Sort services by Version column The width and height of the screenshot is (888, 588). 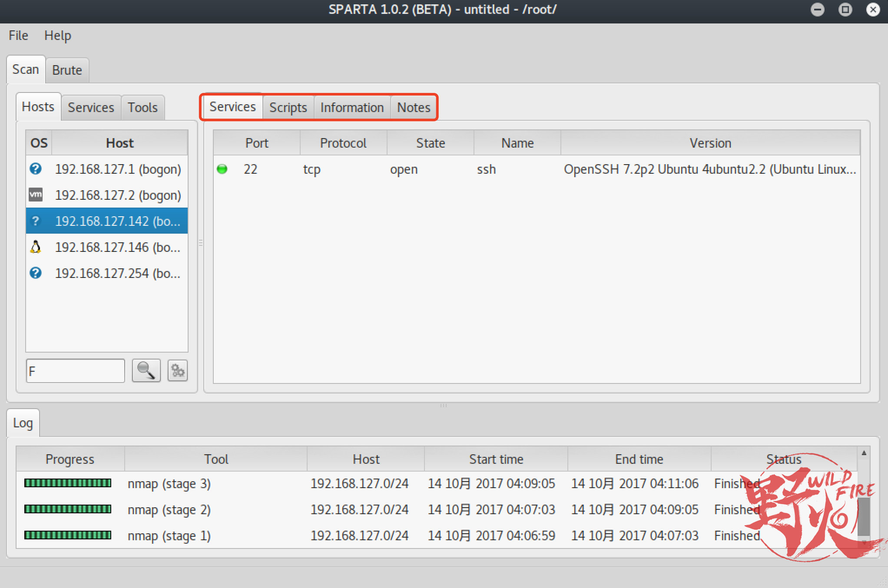coord(710,143)
